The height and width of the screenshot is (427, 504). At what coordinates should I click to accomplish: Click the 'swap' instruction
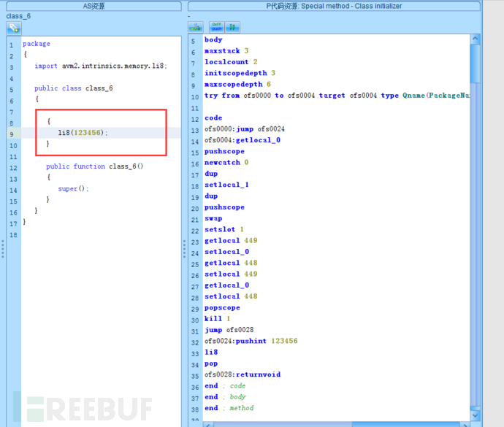[x=213, y=218]
